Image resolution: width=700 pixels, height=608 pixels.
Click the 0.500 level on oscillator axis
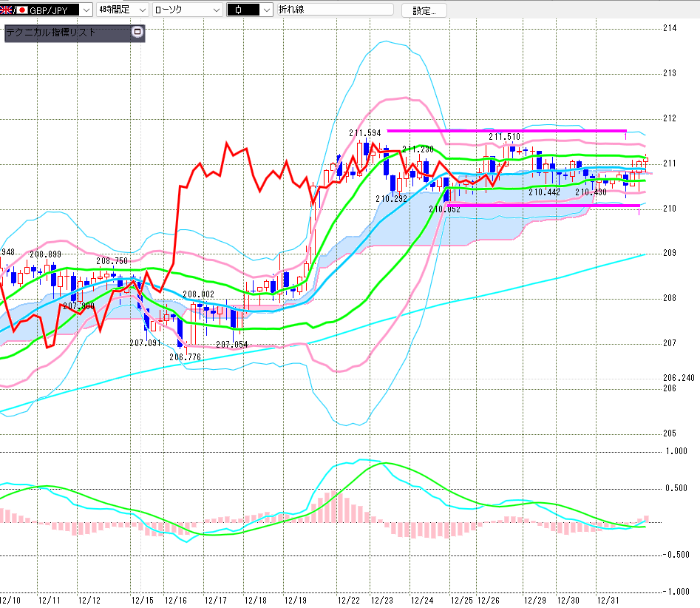(676, 488)
